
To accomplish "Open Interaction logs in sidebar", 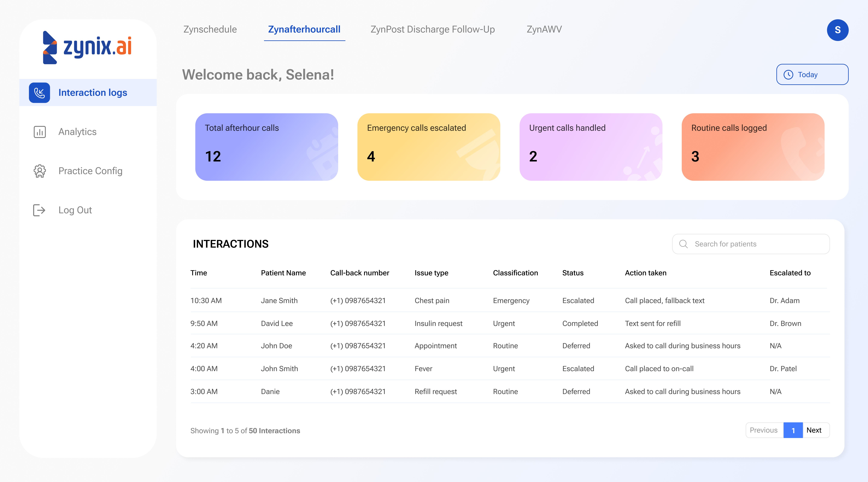I will [88, 93].
